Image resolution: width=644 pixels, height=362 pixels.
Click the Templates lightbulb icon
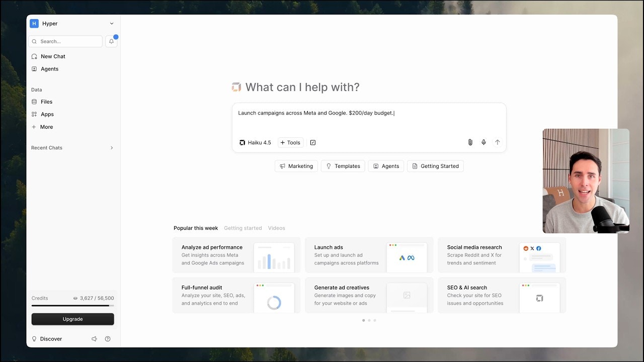pos(329,166)
